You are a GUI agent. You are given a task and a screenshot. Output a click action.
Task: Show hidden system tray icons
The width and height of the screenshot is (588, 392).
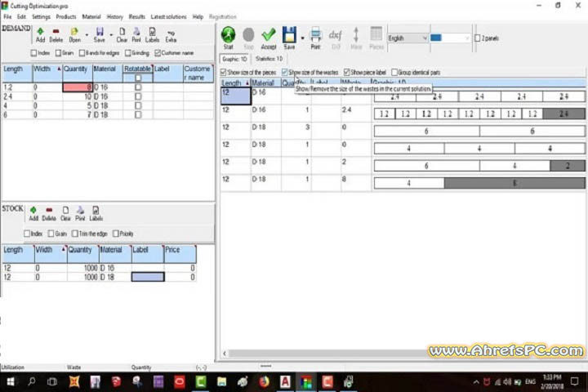476,382
